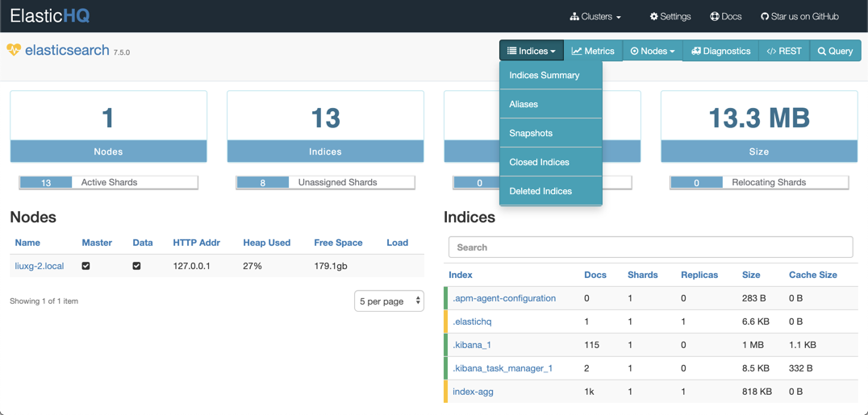868x415 pixels.
Task: Sort indices by Docs column
Action: point(595,275)
